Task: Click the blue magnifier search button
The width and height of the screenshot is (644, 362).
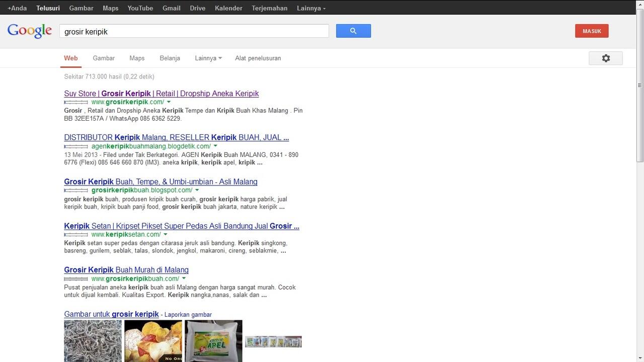Action: tap(353, 31)
